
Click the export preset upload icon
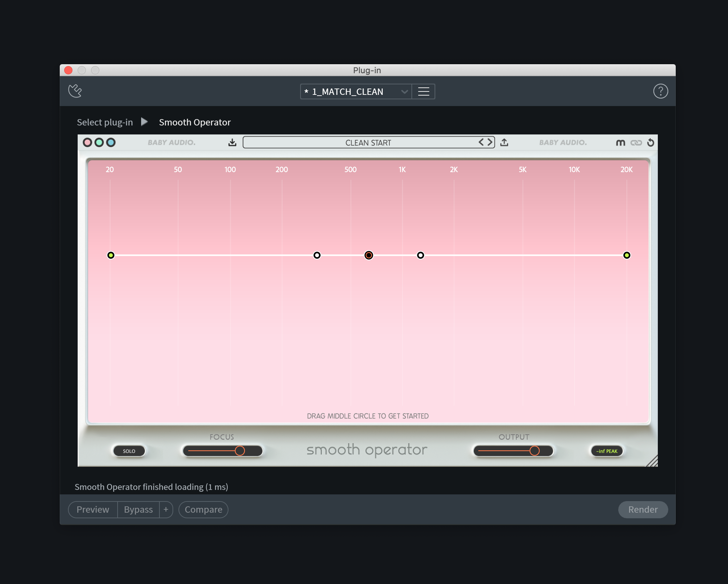[504, 142]
